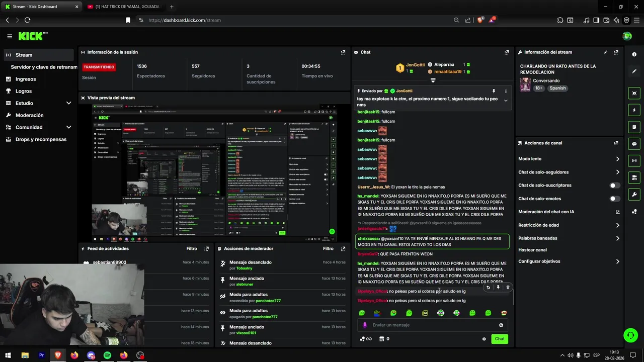The width and height of the screenshot is (644, 362).
Task: Expand Configurar objetivos options
Action: click(x=617, y=261)
